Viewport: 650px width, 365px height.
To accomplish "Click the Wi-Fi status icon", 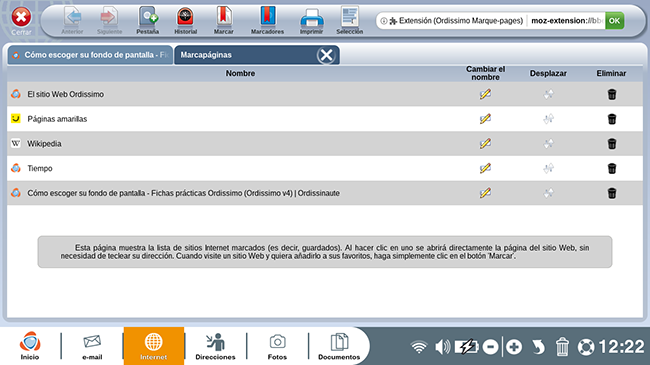I will [x=419, y=347].
